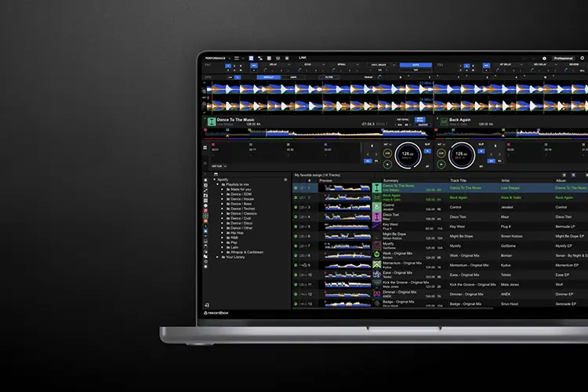
Task: Click deck 1 CUE button
Action: pos(387,153)
